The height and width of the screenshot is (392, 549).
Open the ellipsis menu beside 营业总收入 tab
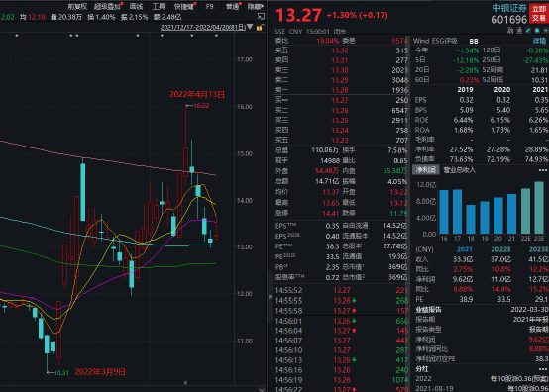tap(543, 170)
